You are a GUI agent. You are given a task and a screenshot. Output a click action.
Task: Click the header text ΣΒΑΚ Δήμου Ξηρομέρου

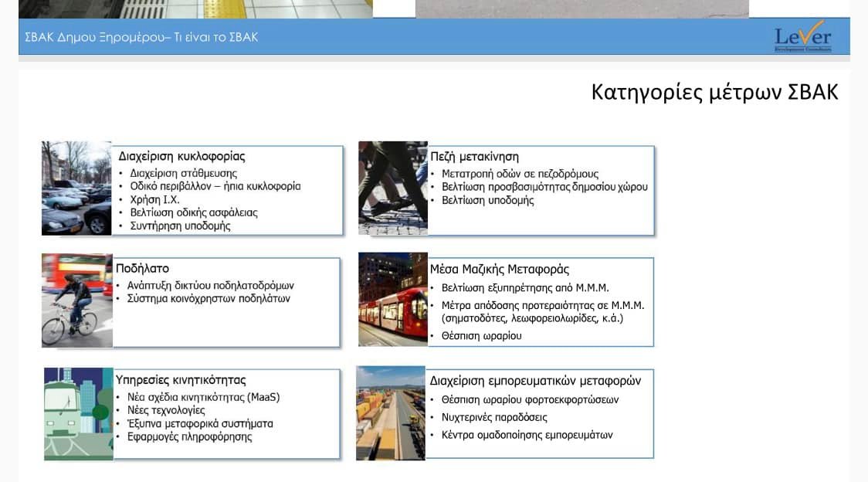click(x=141, y=37)
